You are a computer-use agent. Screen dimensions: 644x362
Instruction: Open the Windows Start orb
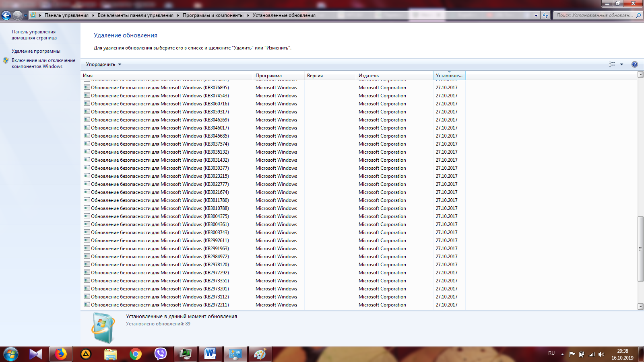click(11, 354)
